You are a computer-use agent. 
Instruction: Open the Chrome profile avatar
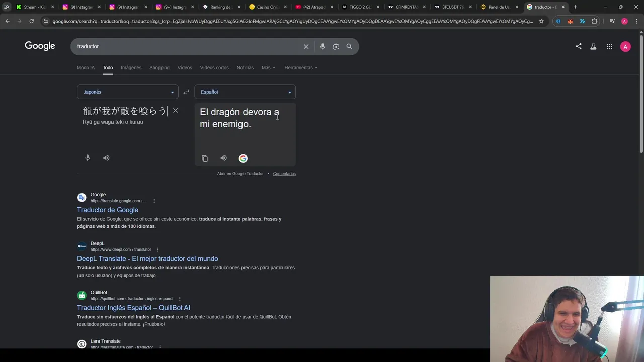tap(624, 21)
